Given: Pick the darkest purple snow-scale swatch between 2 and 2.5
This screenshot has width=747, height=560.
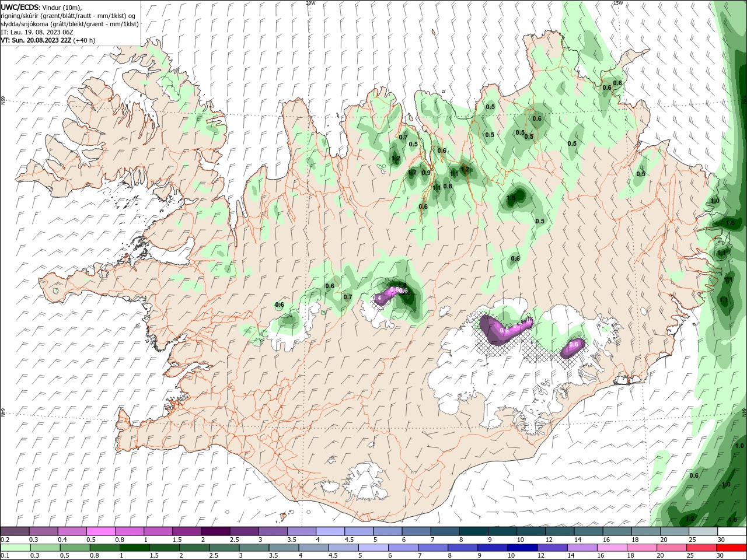Looking at the screenshot, I should [215, 531].
